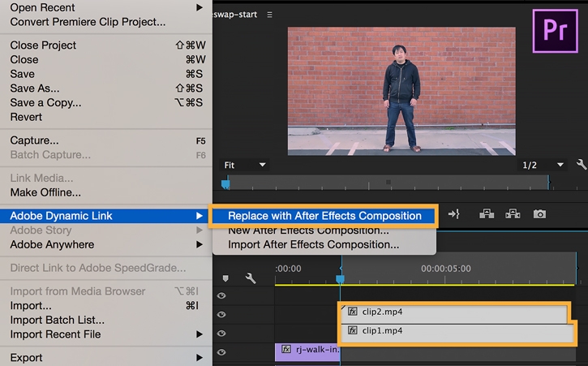Click fx badge on clip2.mp4

tap(353, 311)
